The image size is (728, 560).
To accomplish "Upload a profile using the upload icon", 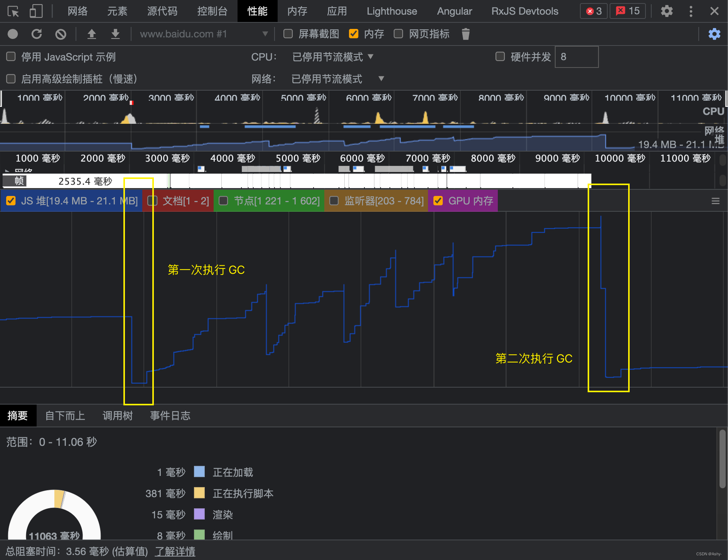I will click(x=91, y=34).
